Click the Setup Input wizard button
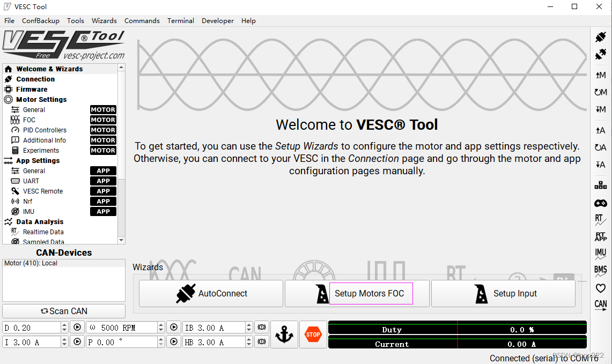 pos(503,293)
